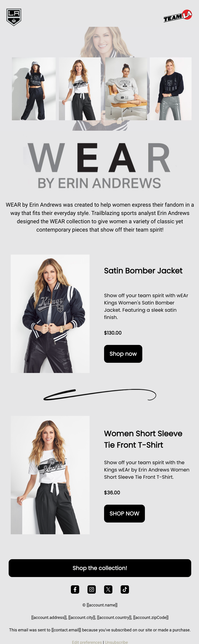Viewport: 199px width, 644px height.
Task: Open the Instagram social icon
Action: (92, 589)
